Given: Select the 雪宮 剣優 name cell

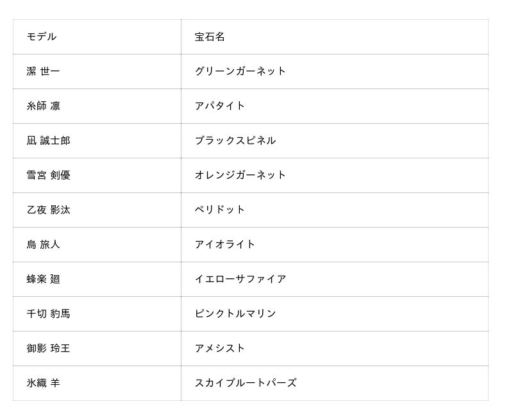Looking at the screenshot, I should (x=48, y=176).
